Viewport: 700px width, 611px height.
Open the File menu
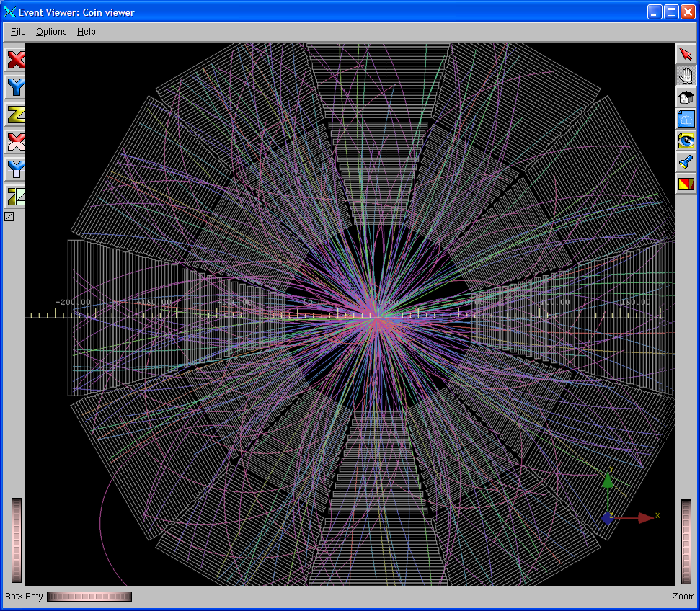tap(18, 32)
